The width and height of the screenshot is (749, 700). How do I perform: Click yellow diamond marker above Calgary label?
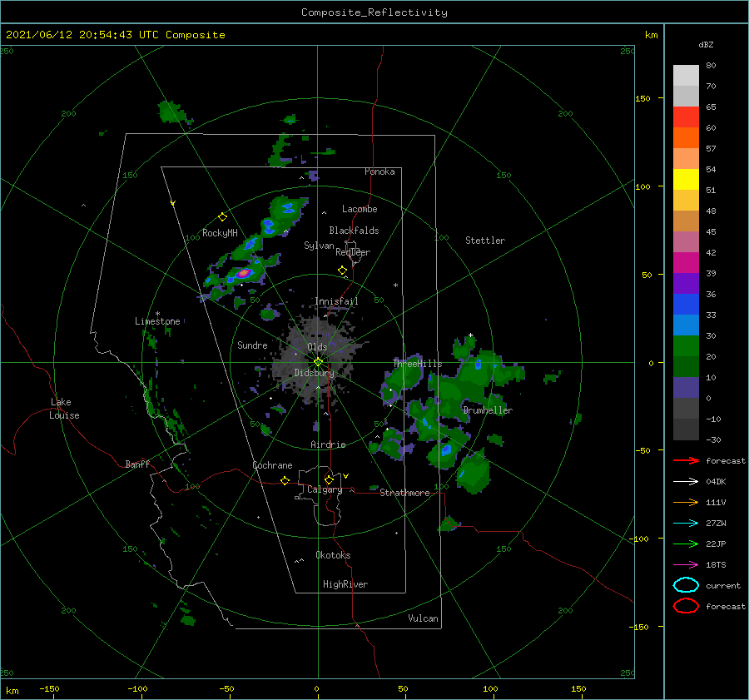tap(329, 479)
